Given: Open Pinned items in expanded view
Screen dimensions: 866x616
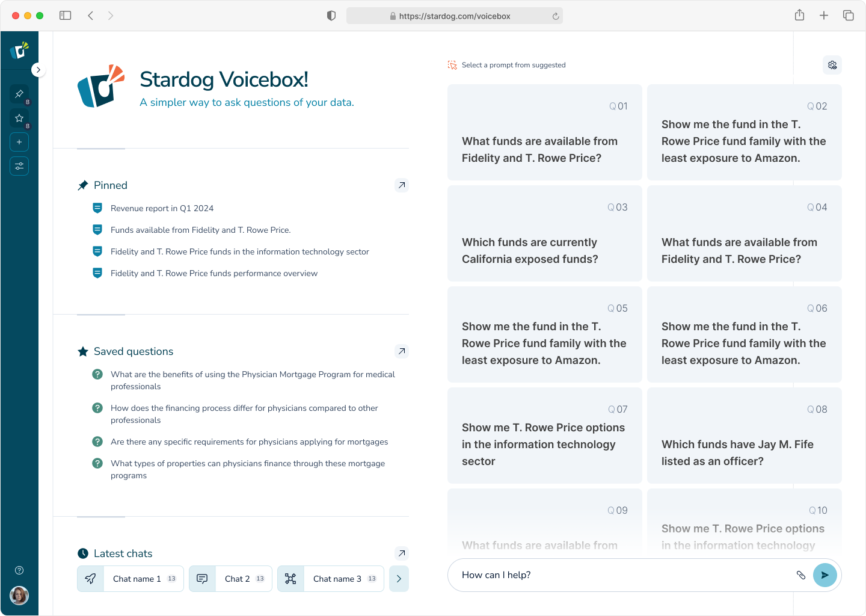Looking at the screenshot, I should [x=401, y=185].
